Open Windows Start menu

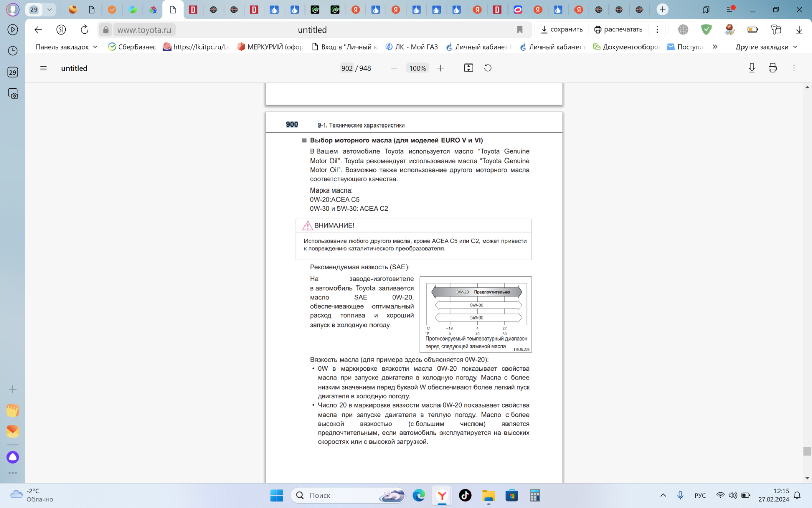tap(277, 495)
